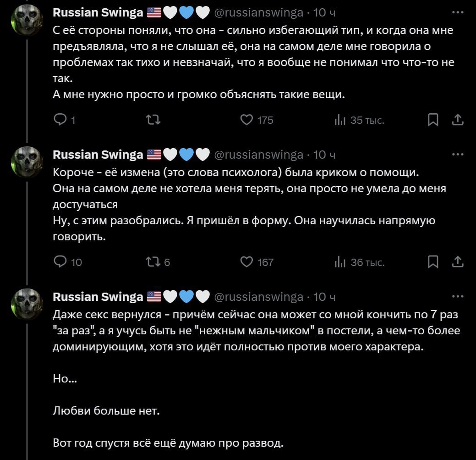Expand three-dot menu on the second tweet

click(x=457, y=155)
